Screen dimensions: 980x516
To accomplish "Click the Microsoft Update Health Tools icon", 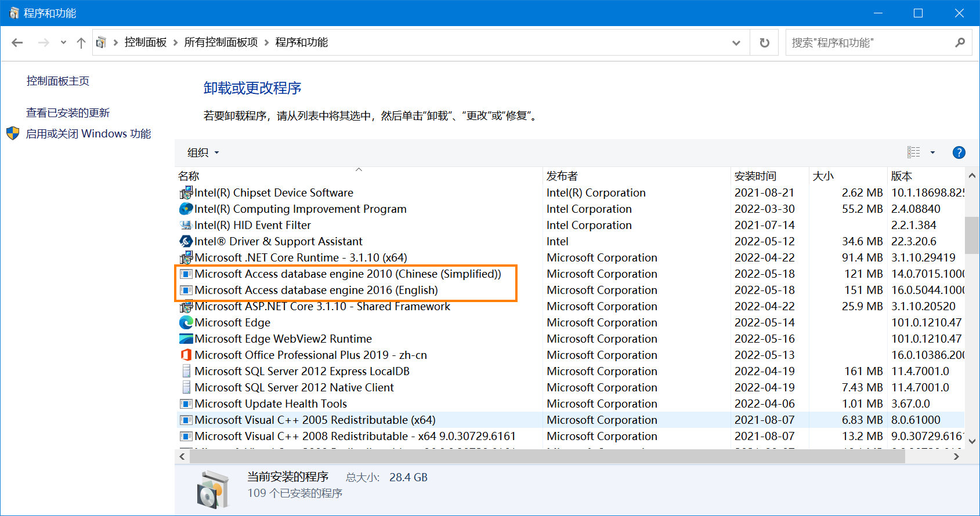I will (x=186, y=404).
